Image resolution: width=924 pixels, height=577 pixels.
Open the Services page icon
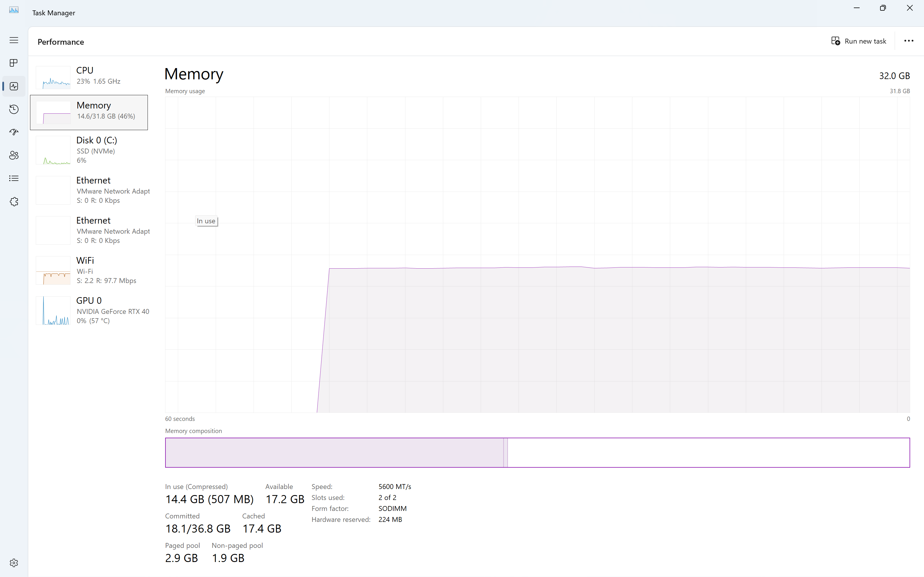coord(14,201)
